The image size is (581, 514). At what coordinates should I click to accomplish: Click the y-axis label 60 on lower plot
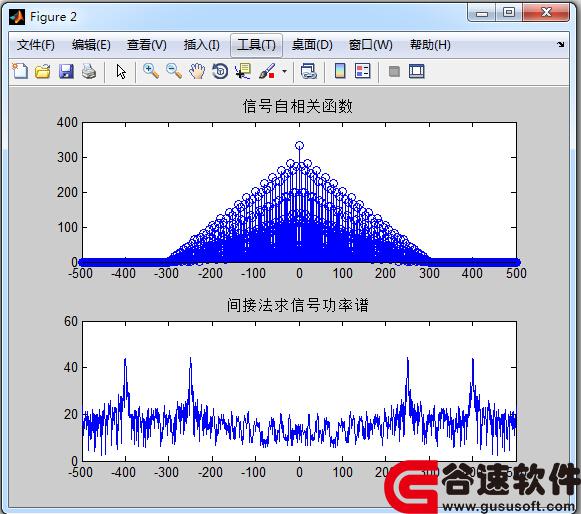pos(71,321)
